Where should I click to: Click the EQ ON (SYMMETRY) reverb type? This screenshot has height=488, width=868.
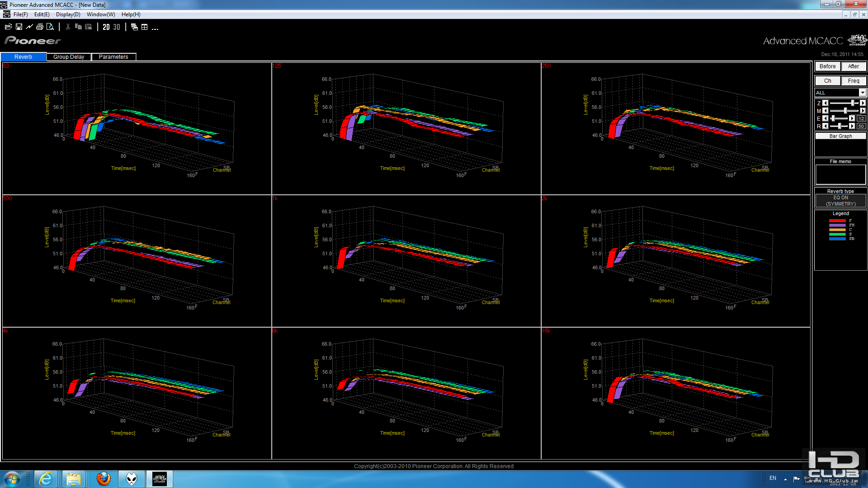[840, 201]
